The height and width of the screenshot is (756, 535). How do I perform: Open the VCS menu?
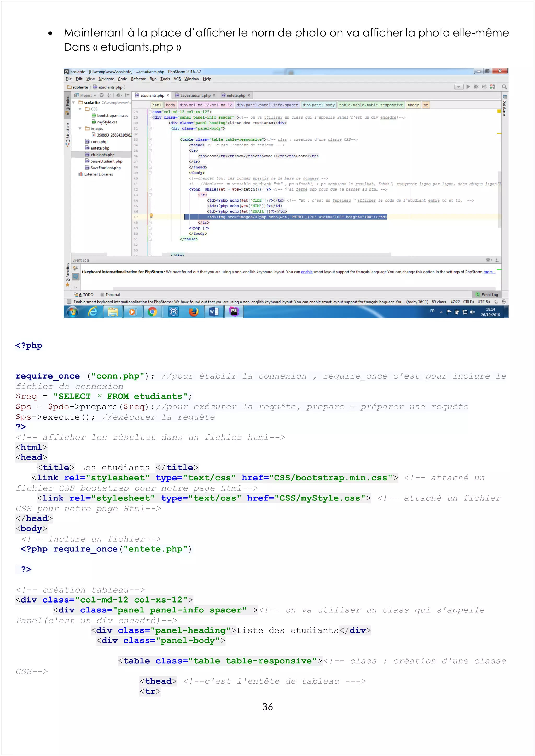(x=177, y=79)
